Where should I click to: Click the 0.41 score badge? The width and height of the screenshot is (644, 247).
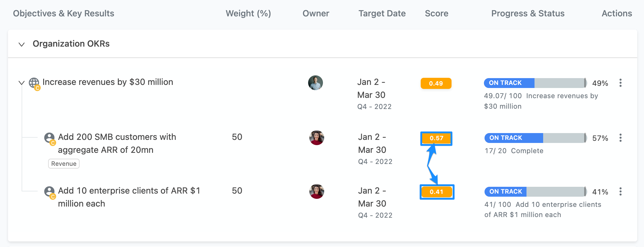pos(437,192)
